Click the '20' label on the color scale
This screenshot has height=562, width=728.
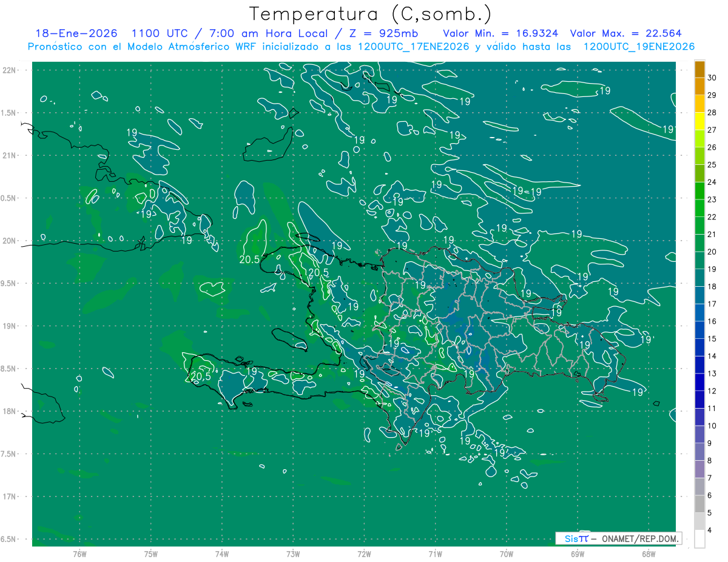point(712,251)
